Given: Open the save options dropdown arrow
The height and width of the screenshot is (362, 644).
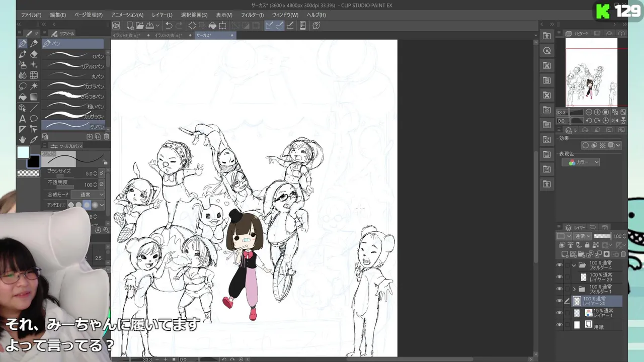Looking at the screenshot, I should coord(157,26).
